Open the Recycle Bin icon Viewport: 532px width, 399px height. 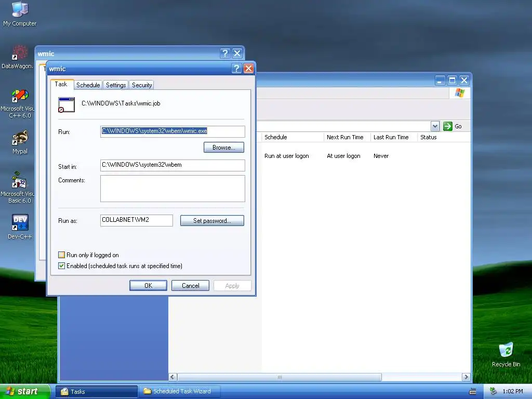coord(506,354)
